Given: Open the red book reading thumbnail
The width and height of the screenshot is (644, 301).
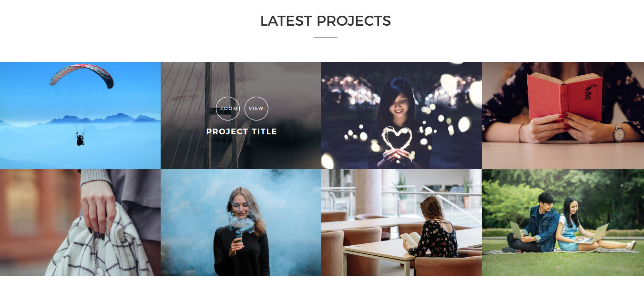Looking at the screenshot, I should (x=563, y=115).
